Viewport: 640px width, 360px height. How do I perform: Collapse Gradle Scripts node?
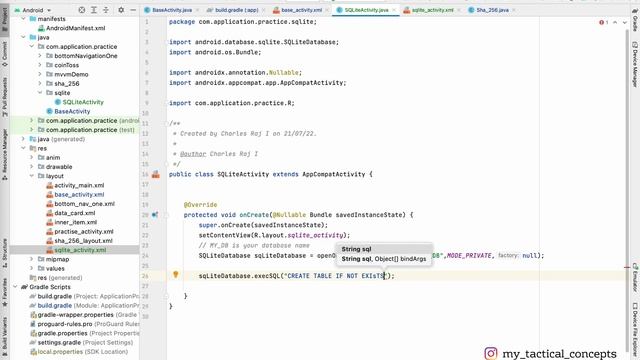tap(15, 287)
